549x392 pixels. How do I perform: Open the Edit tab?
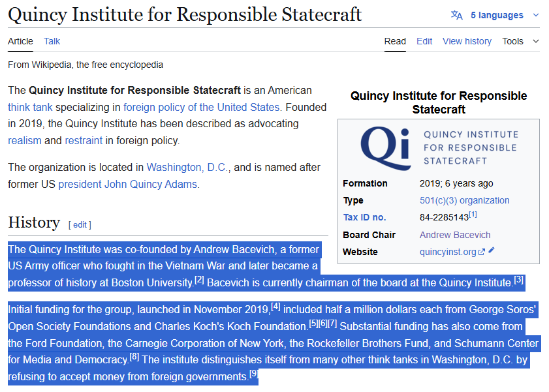tap(424, 41)
